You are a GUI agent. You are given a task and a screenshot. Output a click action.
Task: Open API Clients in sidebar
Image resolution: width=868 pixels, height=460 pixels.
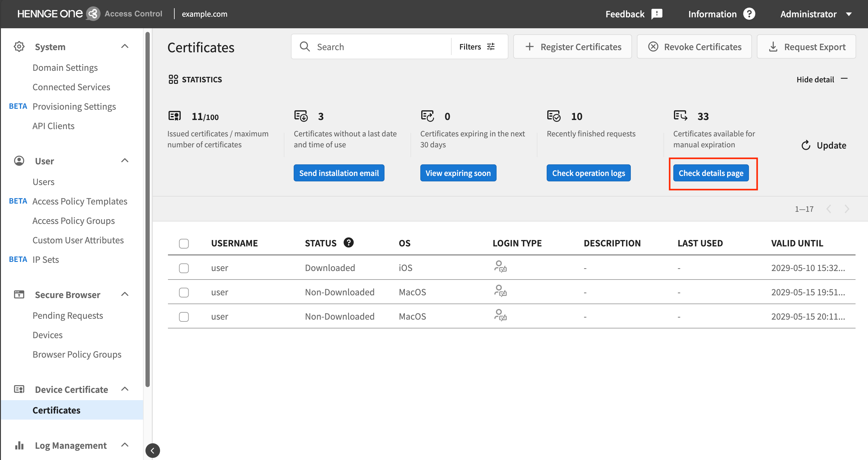click(x=53, y=126)
